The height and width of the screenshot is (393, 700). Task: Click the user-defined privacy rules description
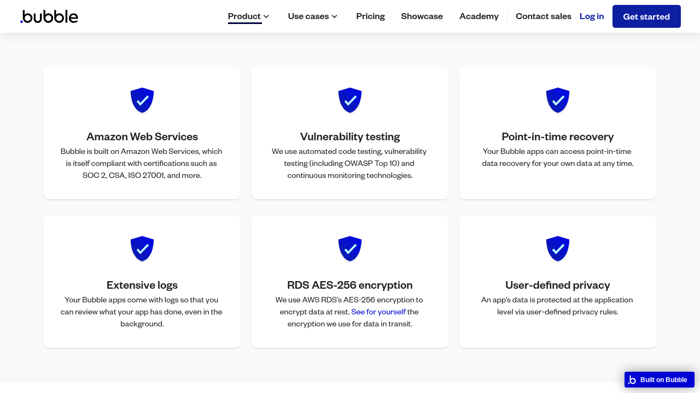coord(558,306)
